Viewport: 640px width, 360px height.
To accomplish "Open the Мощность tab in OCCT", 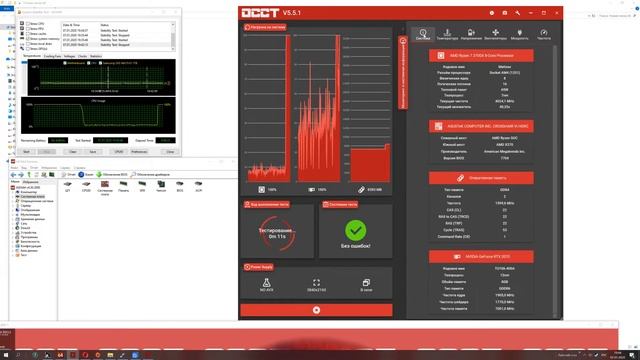I will pyautogui.click(x=520, y=34).
